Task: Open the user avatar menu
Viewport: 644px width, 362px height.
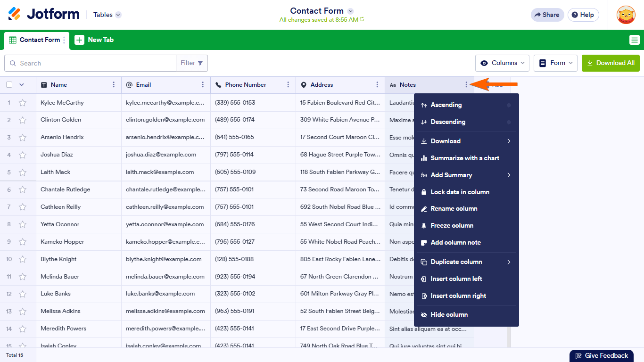Action: [626, 15]
